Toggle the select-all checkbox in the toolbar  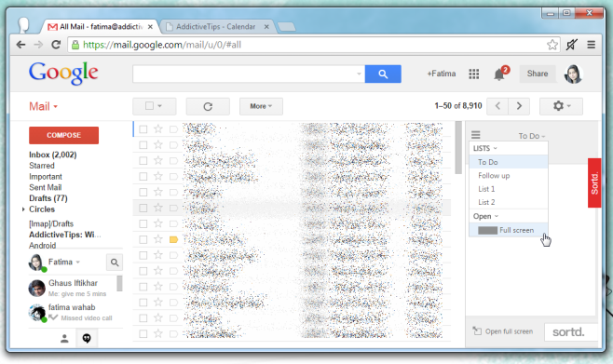pyautogui.click(x=149, y=106)
